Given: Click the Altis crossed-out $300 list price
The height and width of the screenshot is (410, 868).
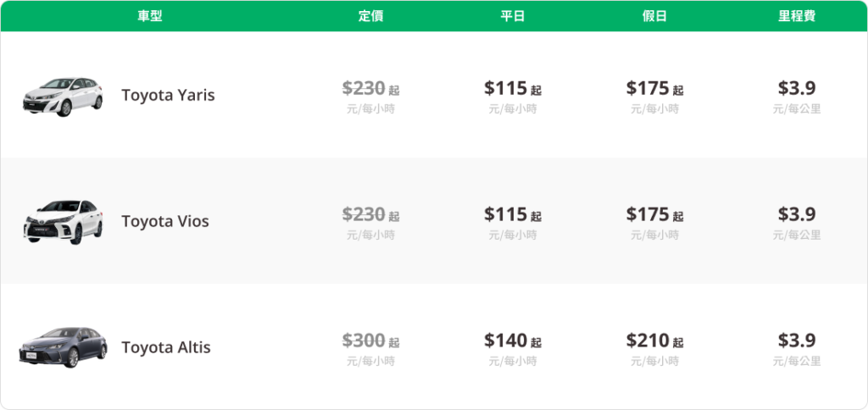Looking at the screenshot, I should tap(364, 341).
